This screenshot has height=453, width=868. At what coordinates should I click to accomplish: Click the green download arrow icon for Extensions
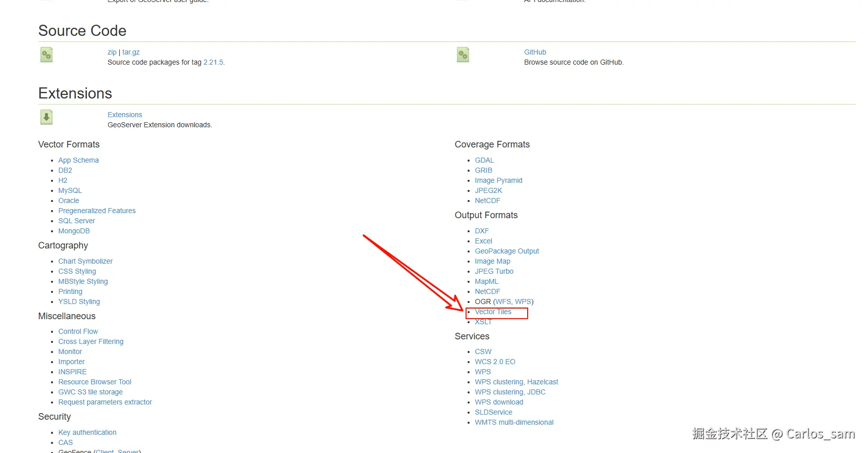[x=46, y=117]
